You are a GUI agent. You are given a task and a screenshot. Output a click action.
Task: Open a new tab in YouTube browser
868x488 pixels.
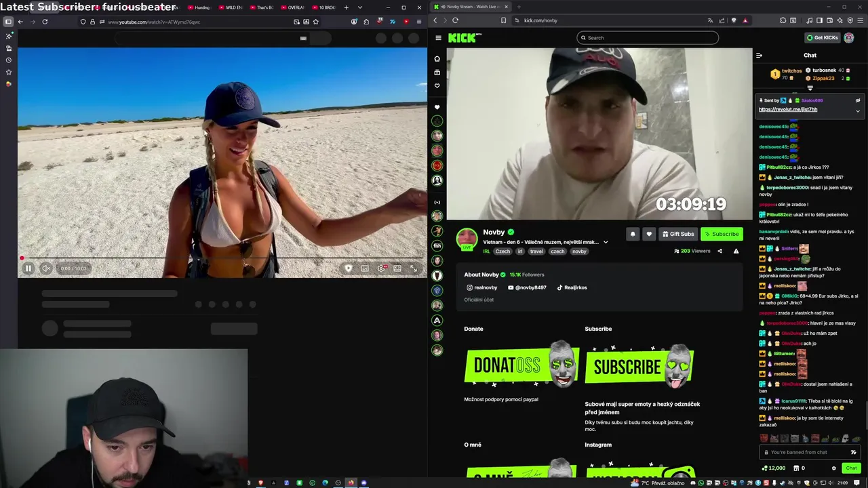tap(347, 7)
